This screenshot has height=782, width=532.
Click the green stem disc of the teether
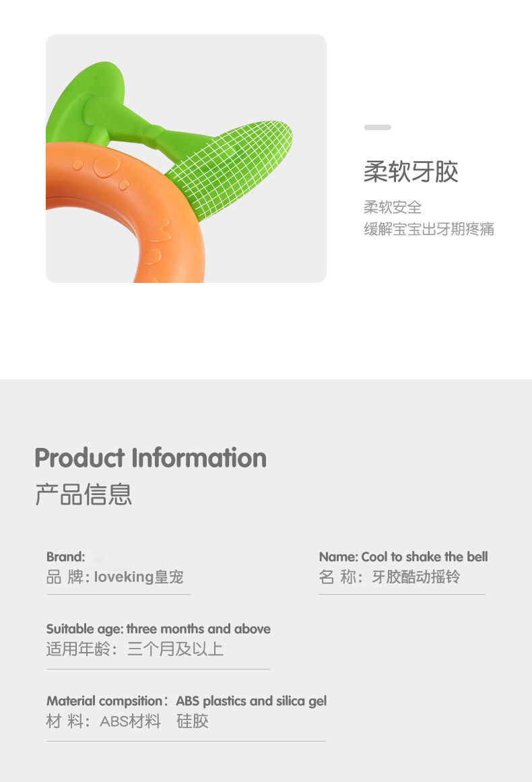coord(86,100)
